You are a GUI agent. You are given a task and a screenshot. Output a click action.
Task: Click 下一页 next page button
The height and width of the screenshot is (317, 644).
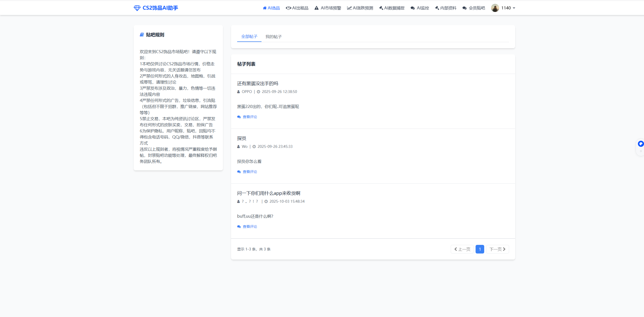pyautogui.click(x=497, y=249)
